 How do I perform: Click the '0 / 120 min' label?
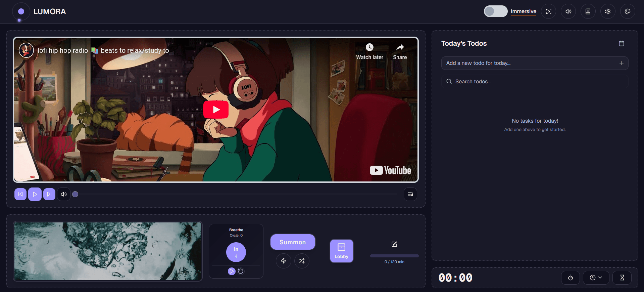tap(394, 262)
